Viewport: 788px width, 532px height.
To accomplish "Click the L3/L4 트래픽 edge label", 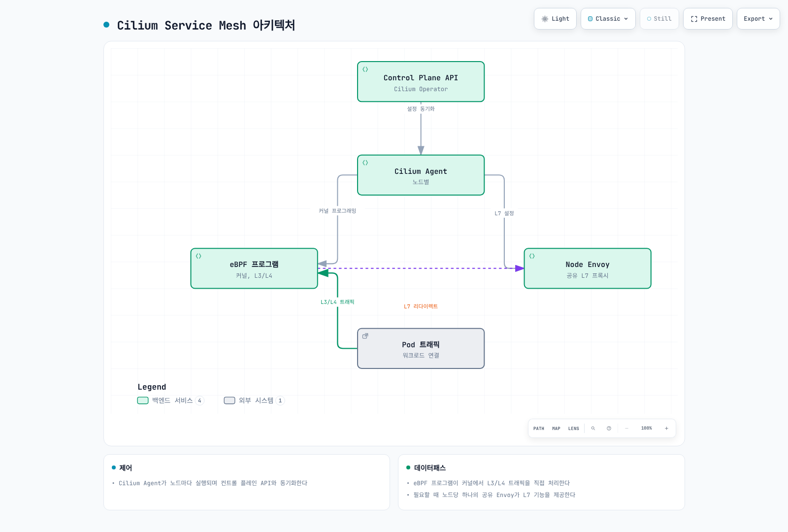I will coord(337,302).
